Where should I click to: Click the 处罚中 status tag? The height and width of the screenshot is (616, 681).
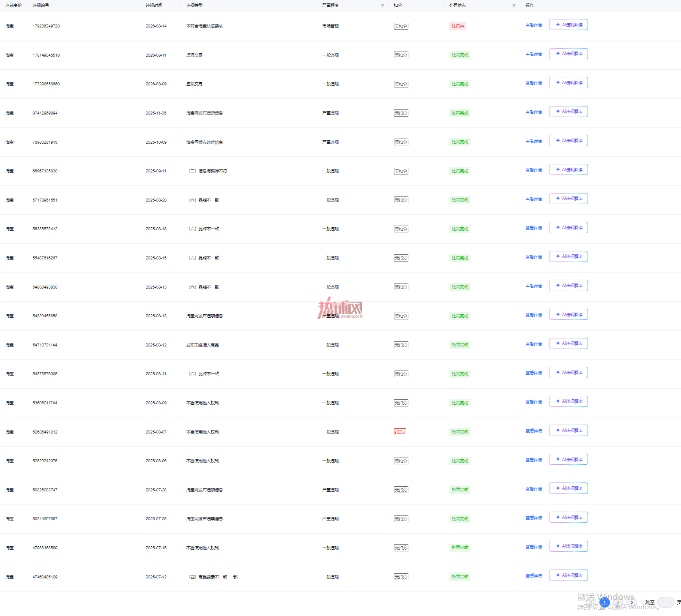pos(458,26)
